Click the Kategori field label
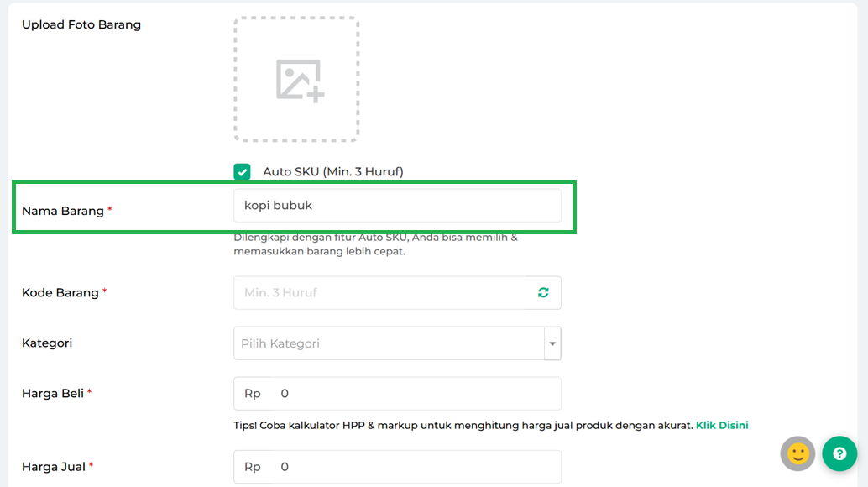 (x=47, y=343)
